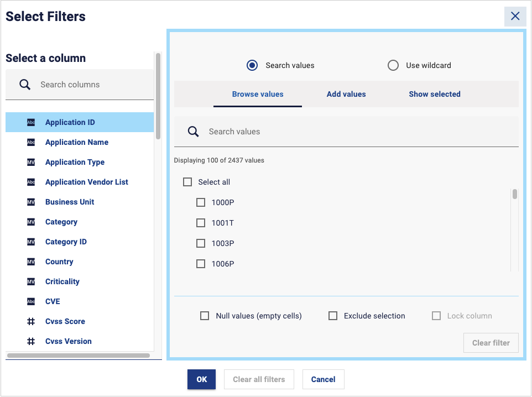532x397 pixels.
Task: Check the Select all checkbox
Action: click(187, 182)
